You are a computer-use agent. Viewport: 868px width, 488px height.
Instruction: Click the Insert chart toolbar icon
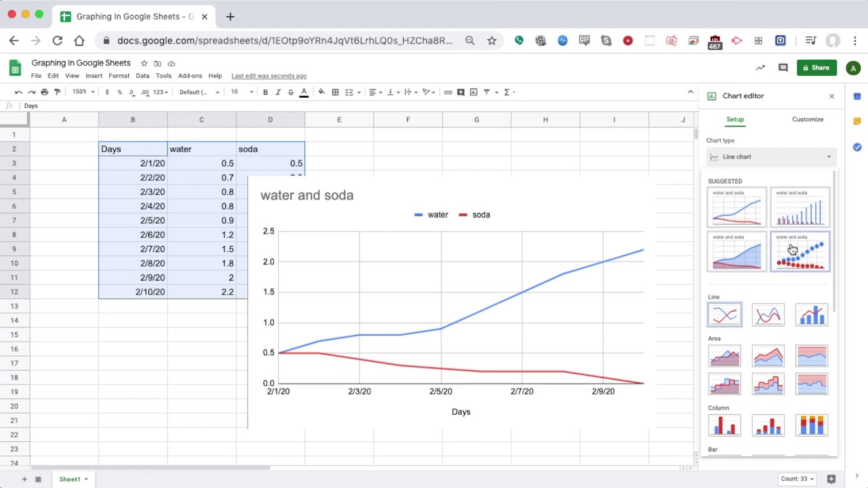(473, 92)
